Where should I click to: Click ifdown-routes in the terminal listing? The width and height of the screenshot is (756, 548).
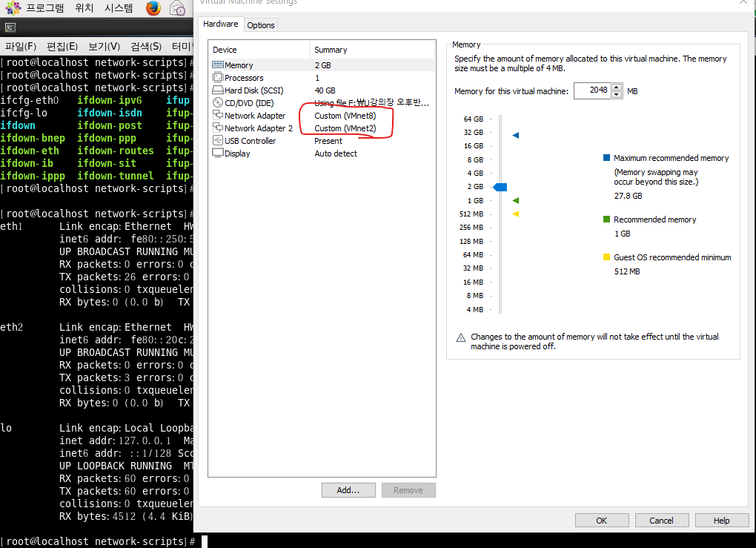(x=115, y=151)
